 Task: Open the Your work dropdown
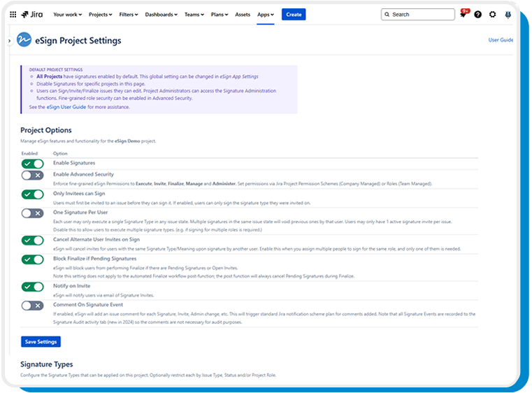click(x=68, y=15)
